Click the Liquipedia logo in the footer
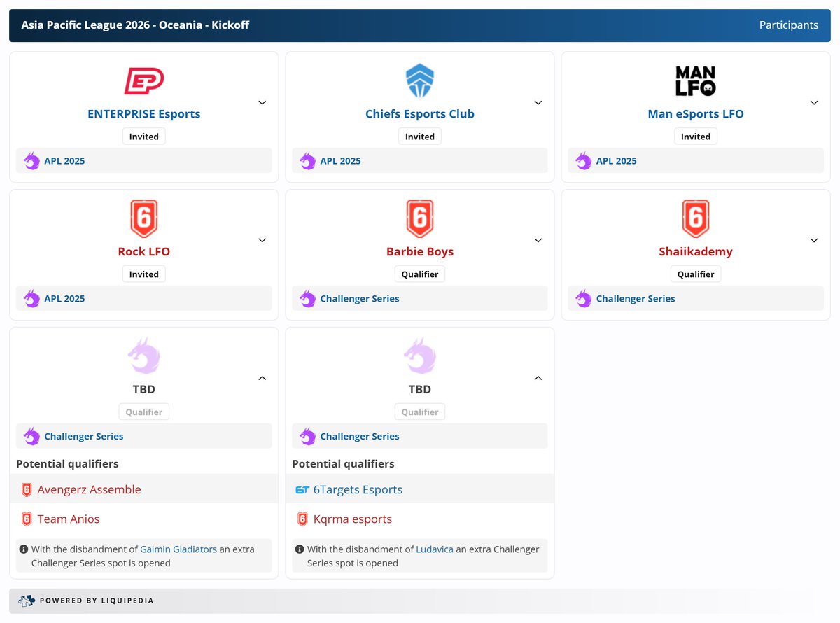This screenshot has width=840, height=623. click(27, 601)
